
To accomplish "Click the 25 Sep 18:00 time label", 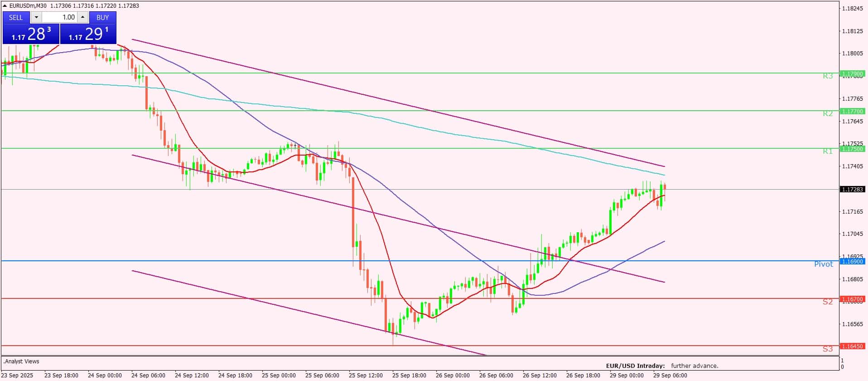I will [x=409, y=376].
